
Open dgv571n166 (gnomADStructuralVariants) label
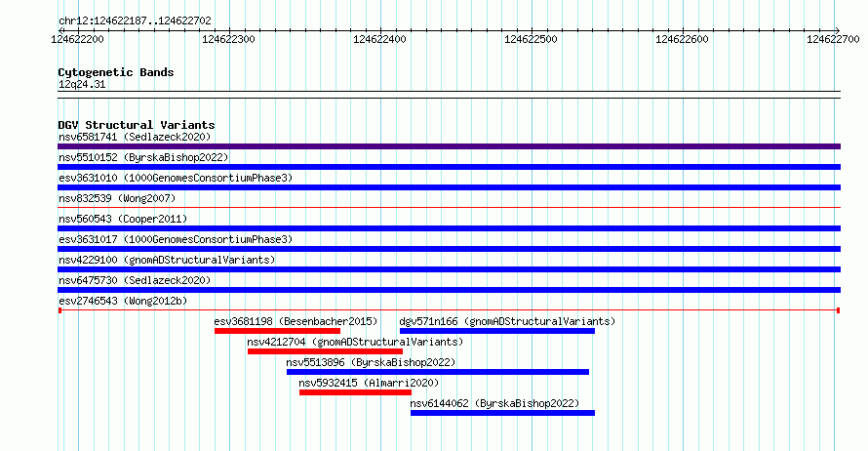click(507, 321)
